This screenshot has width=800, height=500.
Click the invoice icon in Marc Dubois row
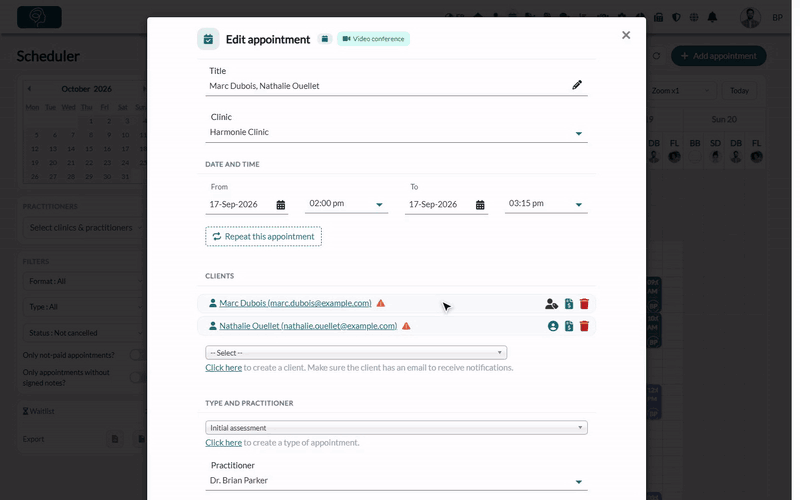click(x=569, y=304)
